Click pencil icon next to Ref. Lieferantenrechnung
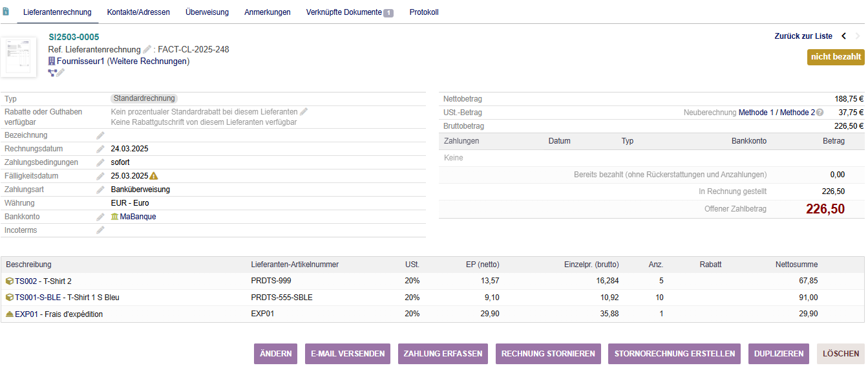The height and width of the screenshot is (381, 868). pyautogui.click(x=147, y=50)
